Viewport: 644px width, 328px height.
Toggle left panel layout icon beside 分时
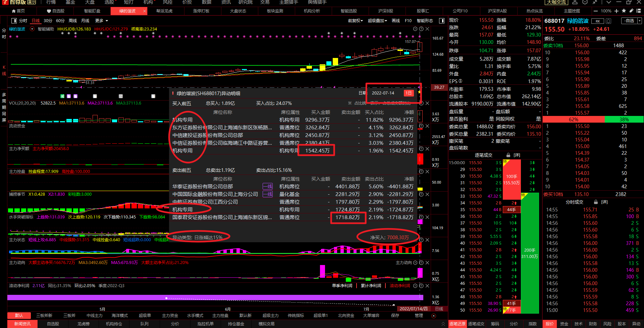(14, 21)
